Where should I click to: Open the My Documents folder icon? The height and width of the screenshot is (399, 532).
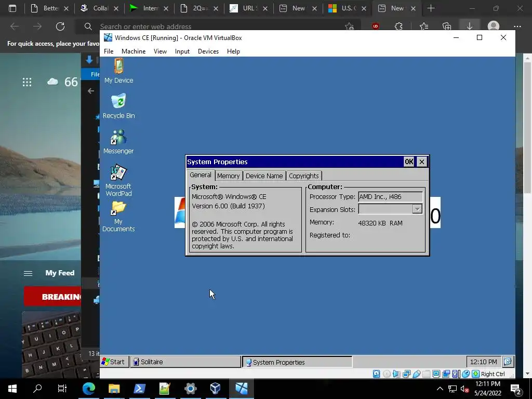tap(118, 217)
